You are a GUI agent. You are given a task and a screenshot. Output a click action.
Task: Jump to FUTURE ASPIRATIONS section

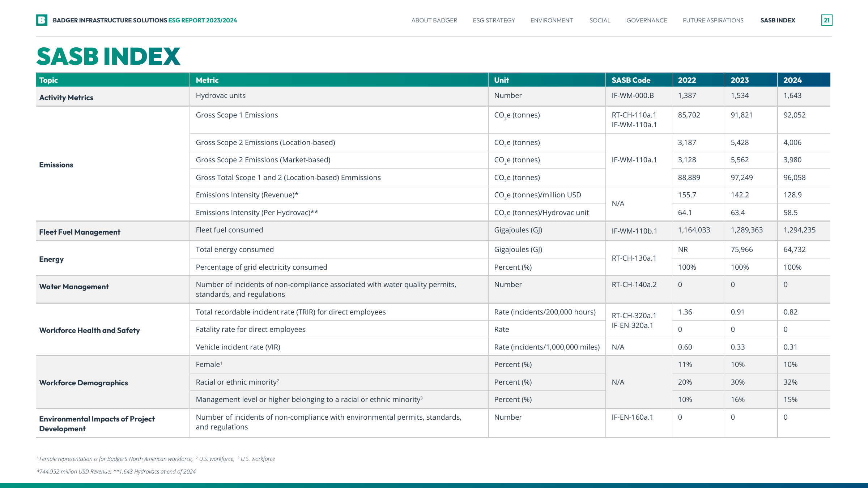(x=713, y=20)
